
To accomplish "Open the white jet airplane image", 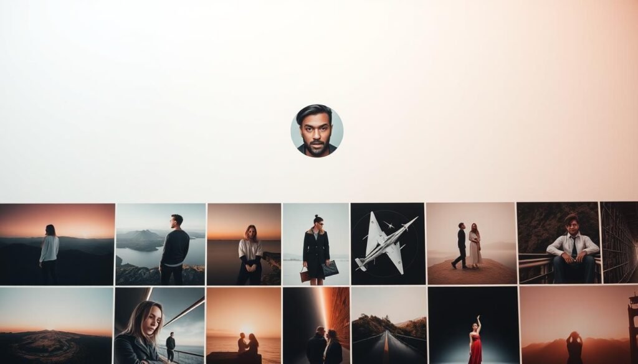I will point(388,244).
